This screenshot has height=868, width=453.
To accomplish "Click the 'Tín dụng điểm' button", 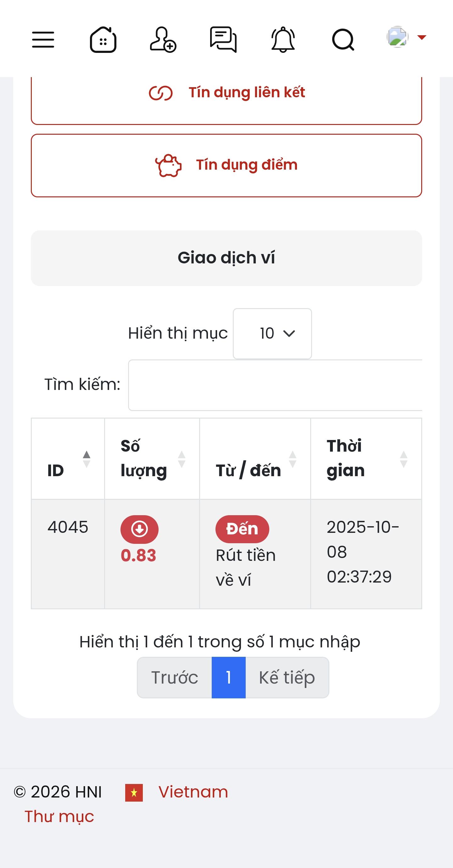I will tap(226, 166).
